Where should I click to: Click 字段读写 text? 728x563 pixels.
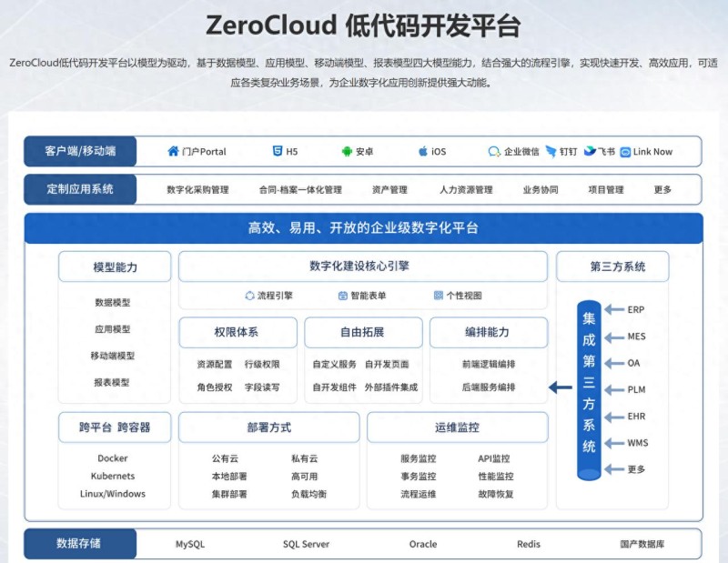[x=262, y=387]
